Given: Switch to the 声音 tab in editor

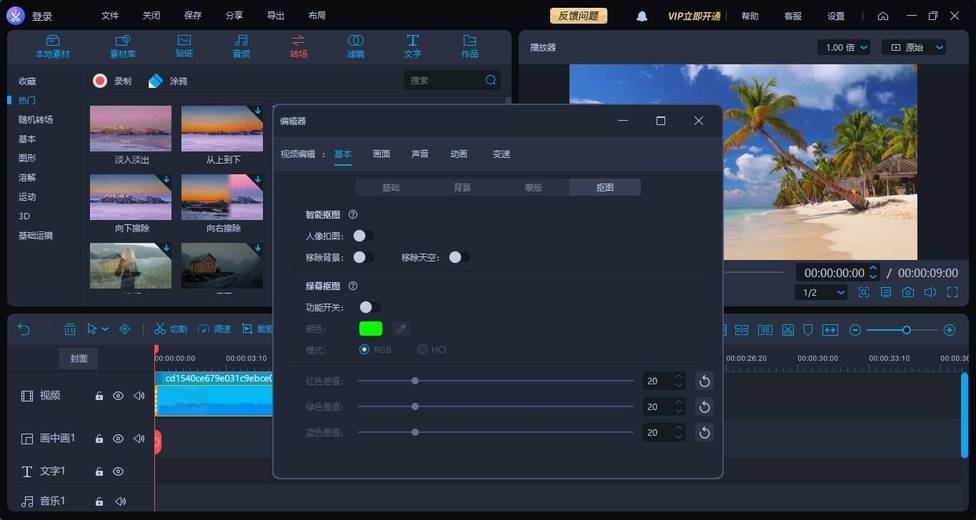Looking at the screenshot, I should coord(420,154).
